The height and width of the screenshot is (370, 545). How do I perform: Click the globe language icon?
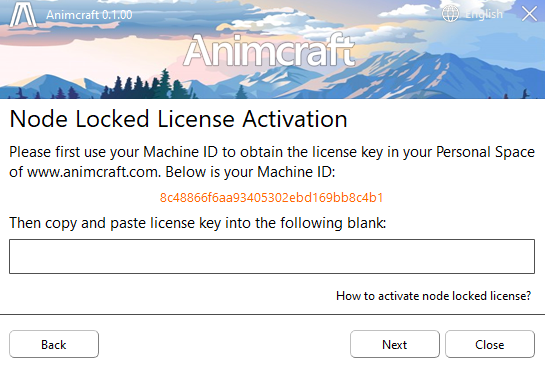click(450, 14)
